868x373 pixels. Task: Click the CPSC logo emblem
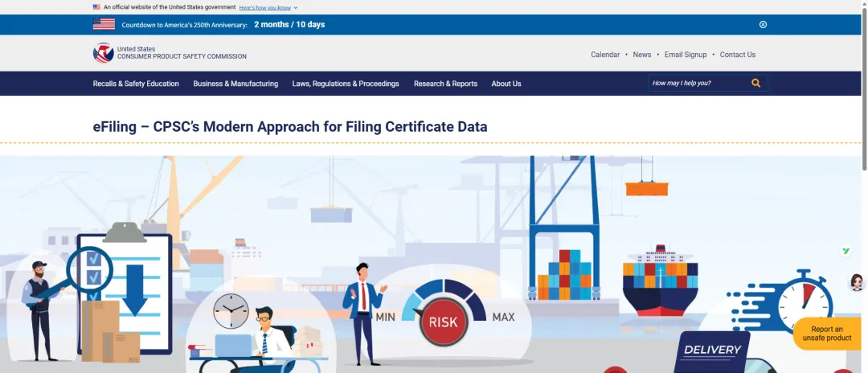tap(104, 53)
